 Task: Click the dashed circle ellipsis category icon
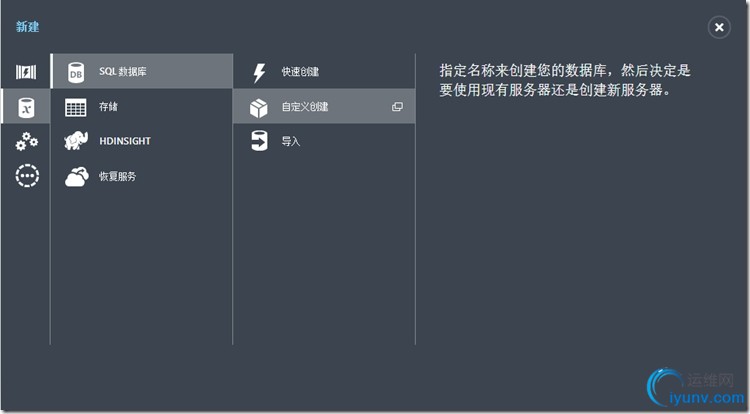(x=26, y=176)
